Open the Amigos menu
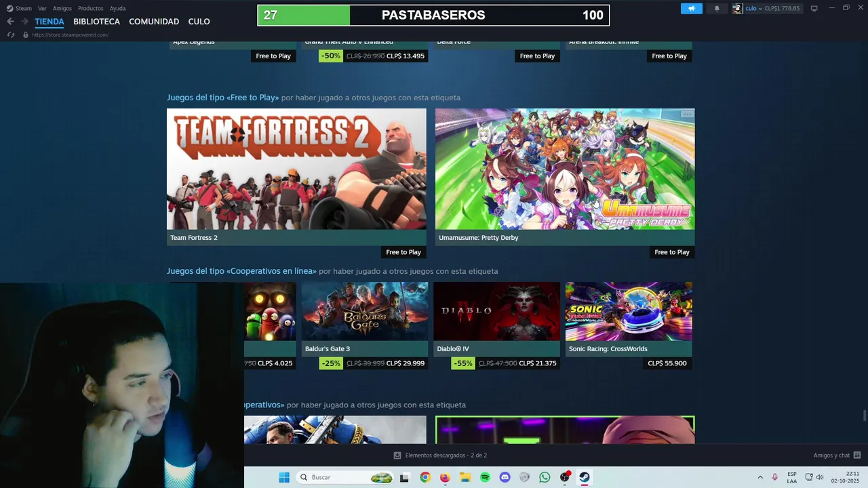This screenshot has width=868, height=488. coord(62,8)
